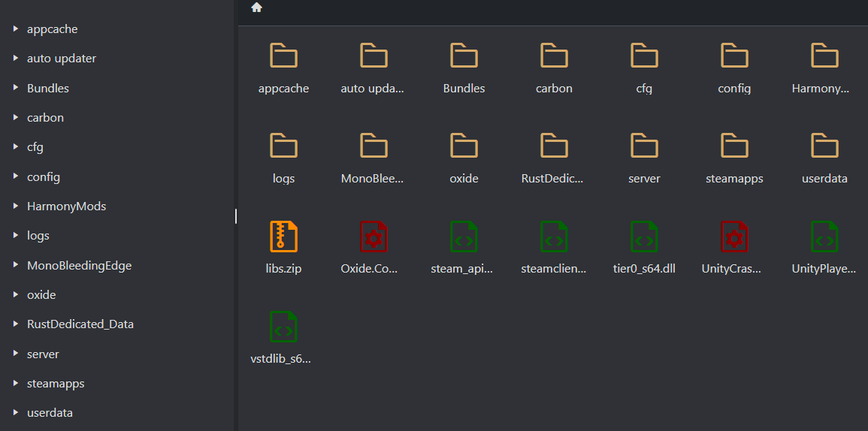Click the steam_api DLL file icon
The width and height of the screenshot is (868, 431).
pyautogui.click(x=464, y=236)
